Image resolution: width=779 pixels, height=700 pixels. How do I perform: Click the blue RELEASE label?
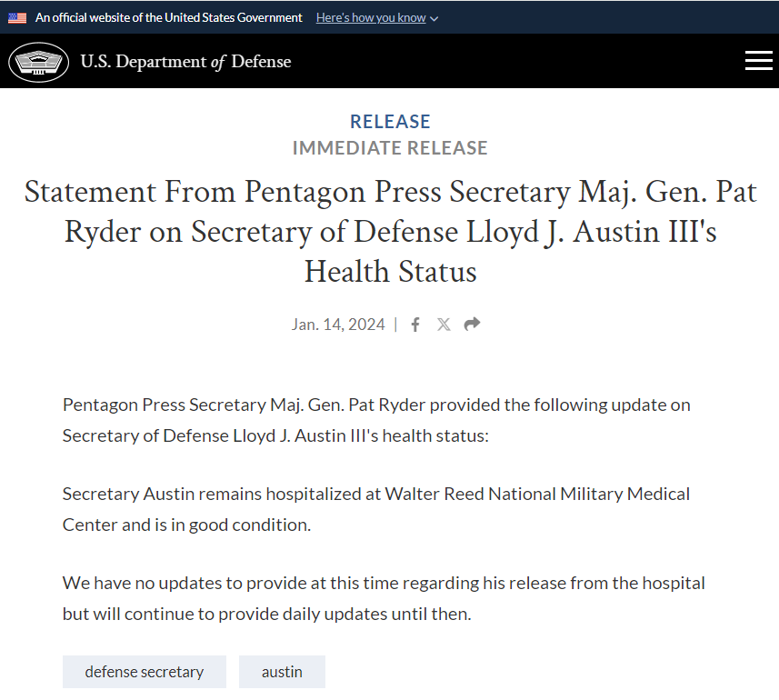[390, 121]
